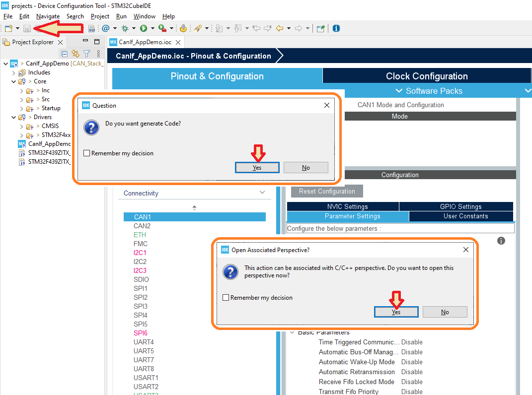
Task: Click the Next Edit Location icon
Action: tap(268, 28)
